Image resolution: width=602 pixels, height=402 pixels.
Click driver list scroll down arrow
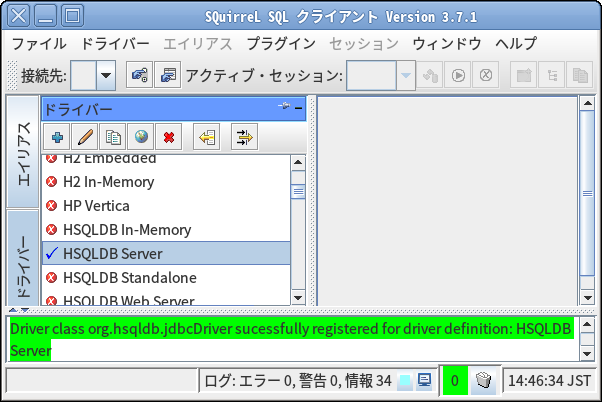point(298,298)
